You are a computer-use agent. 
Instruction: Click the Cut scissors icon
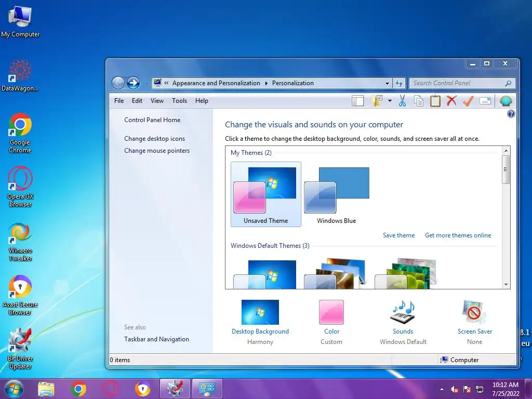pos(403,101)
